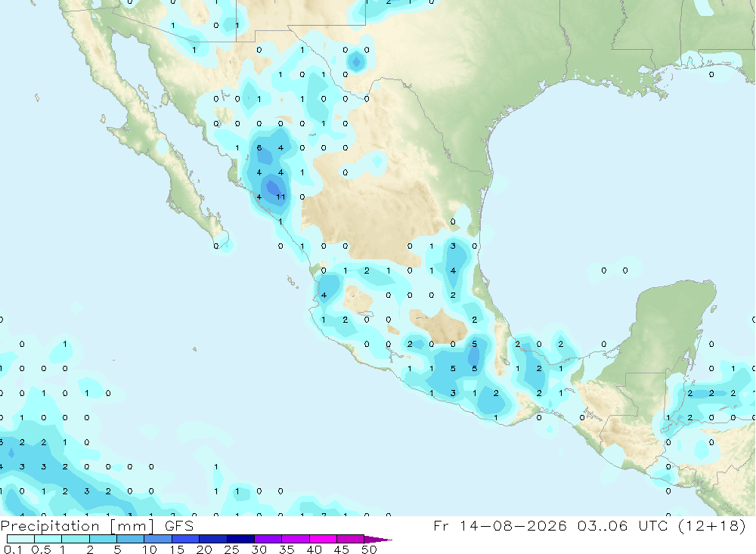Pick the 5 to 10 mm legend swatch
Image resolution: width=756 pixels, height=554 pixels.
click(x=131, y=539)
